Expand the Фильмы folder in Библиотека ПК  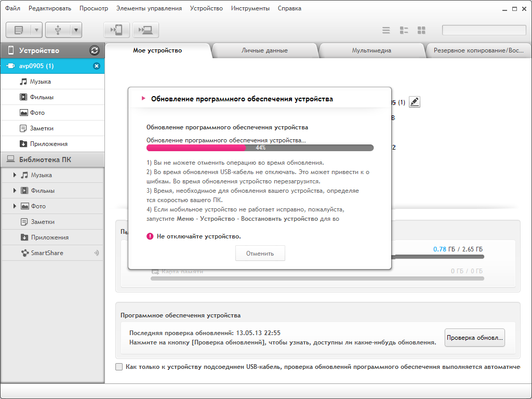coord(15,191)
